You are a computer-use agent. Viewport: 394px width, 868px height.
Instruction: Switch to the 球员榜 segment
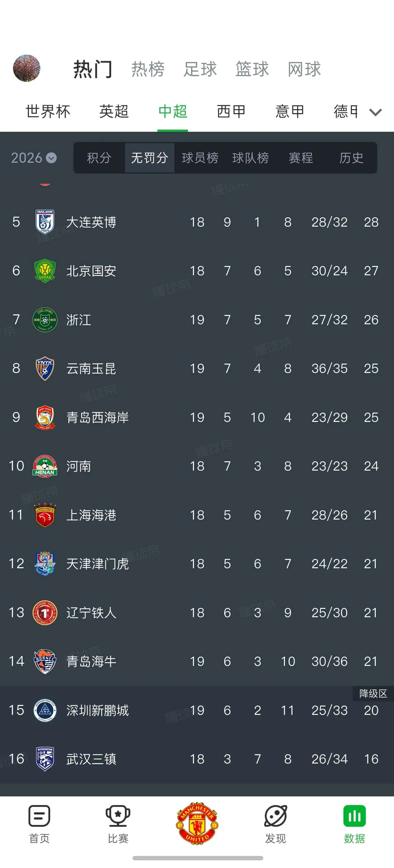[200, 158]
